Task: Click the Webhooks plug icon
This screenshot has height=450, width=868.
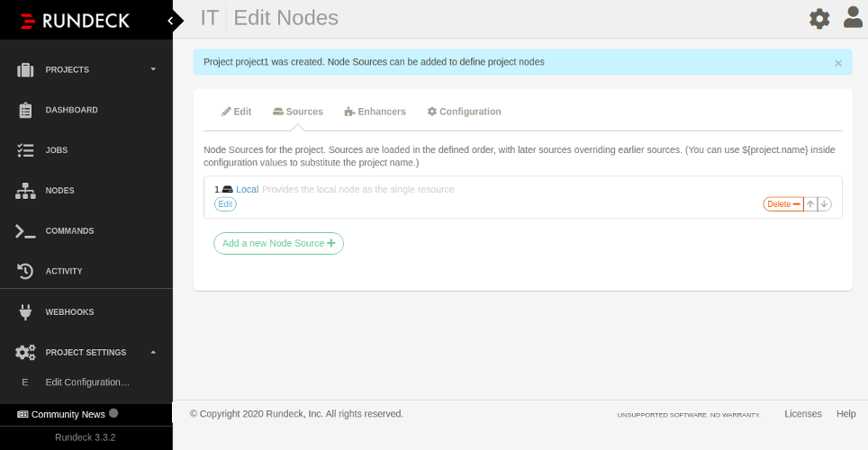Action: (x=25, y=312)
